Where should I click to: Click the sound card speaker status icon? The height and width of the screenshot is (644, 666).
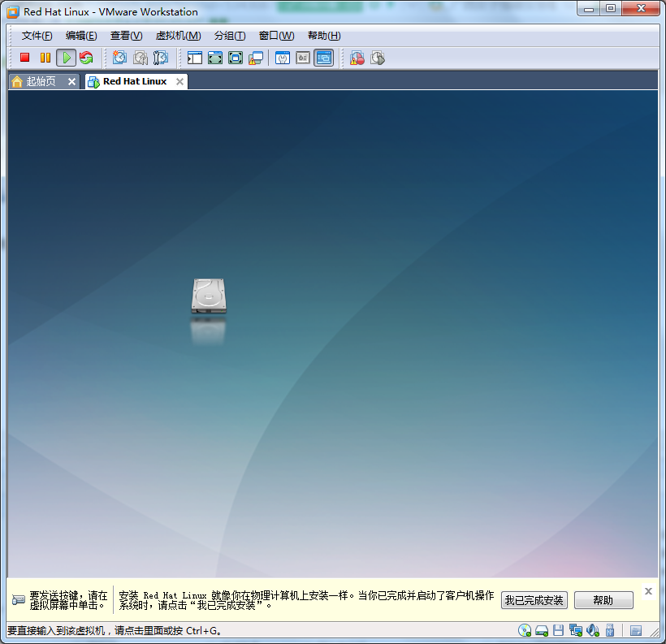click(x=593, y=630)
